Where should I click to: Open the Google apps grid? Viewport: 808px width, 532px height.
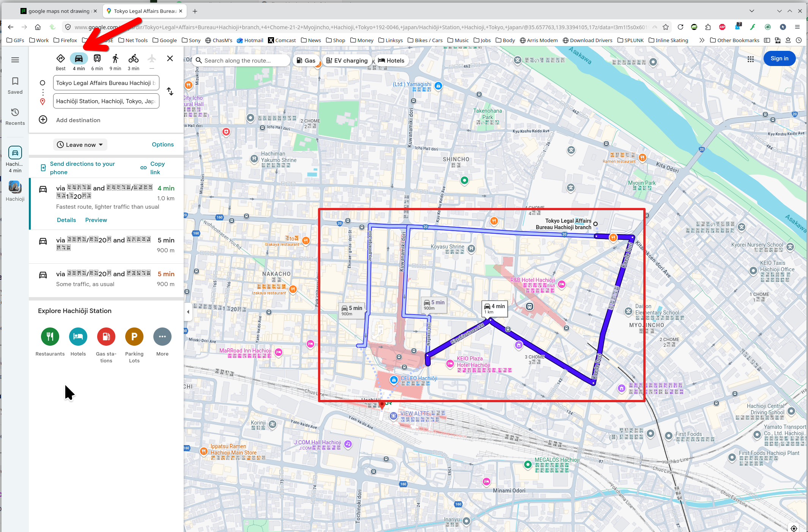click(750, 59)
